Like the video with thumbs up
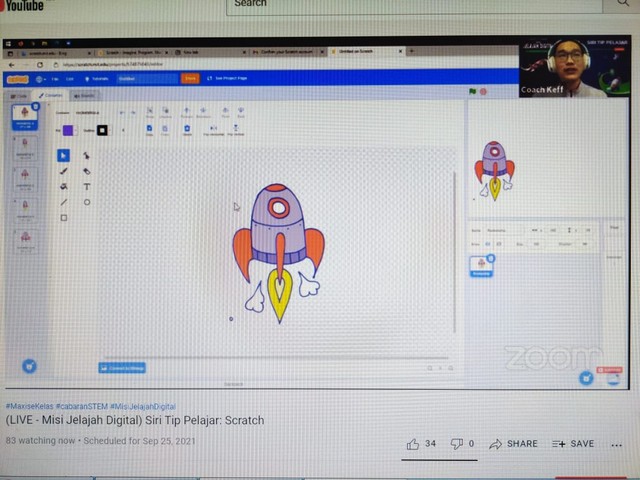 pos(413,444)
